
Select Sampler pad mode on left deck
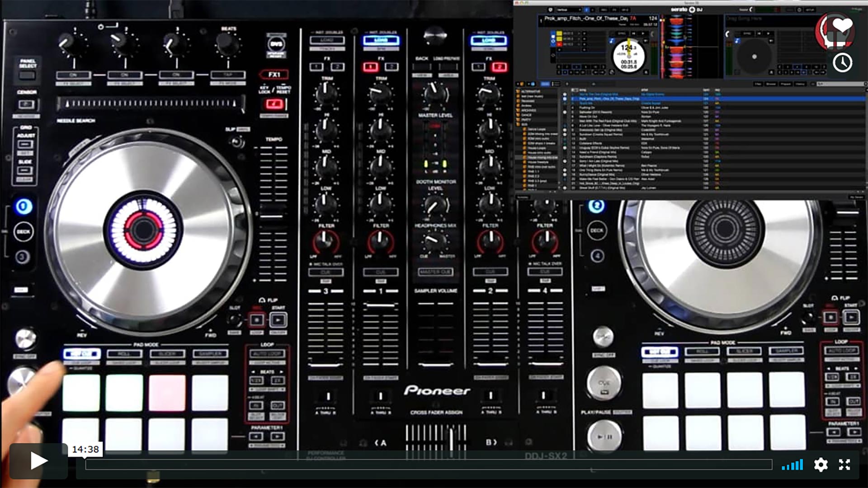[210, 353]
